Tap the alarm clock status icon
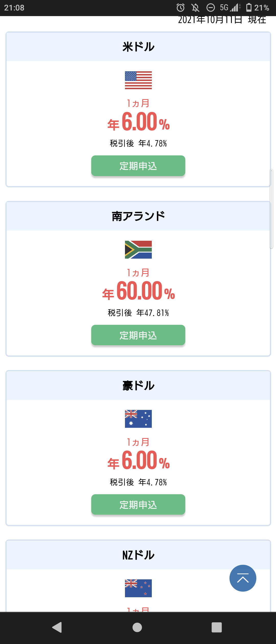The width and height of the screenshot is (276, 644). (x=180, y=8)
